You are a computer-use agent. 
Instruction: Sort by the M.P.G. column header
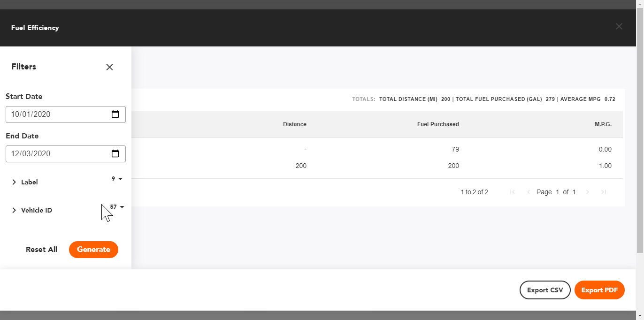tap(603, 124)
